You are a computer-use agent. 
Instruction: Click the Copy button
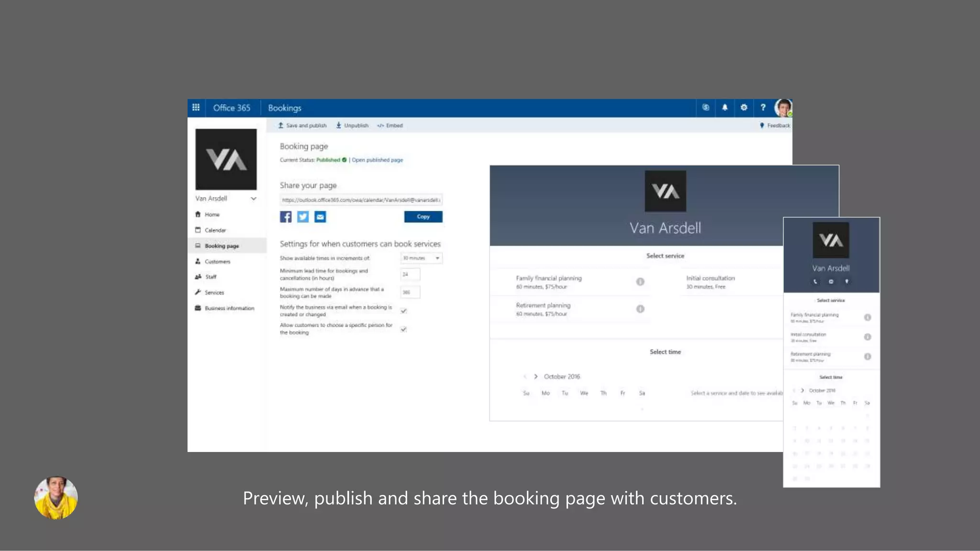tap(423, 217)
